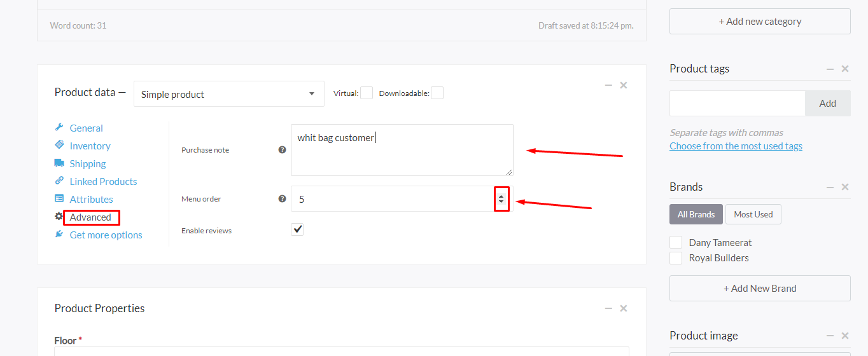Click the Menu order help icon
868x356 pixels.
point(282,199)
